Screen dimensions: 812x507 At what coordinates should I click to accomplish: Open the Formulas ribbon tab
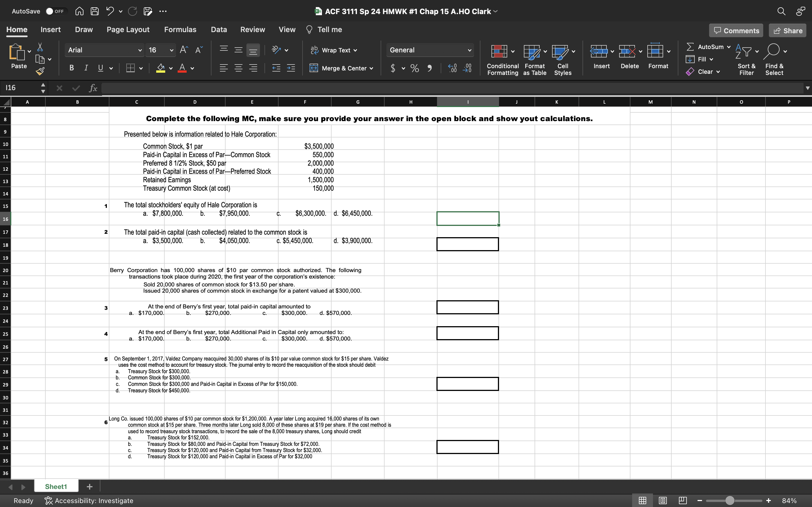pos(180,30)
